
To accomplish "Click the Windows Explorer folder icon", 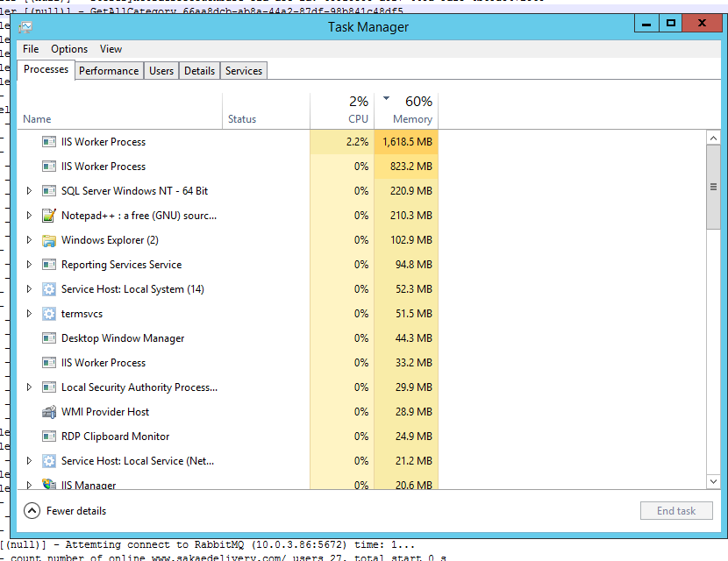I will pos(49,240).
